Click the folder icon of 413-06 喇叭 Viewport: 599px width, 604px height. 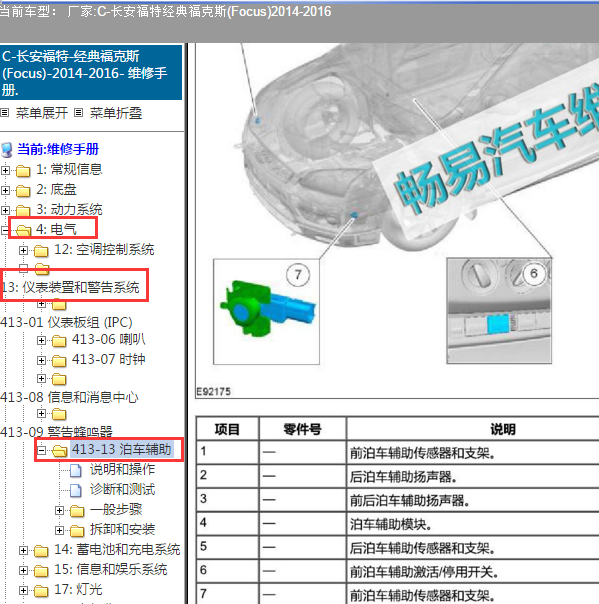point(59,341)
